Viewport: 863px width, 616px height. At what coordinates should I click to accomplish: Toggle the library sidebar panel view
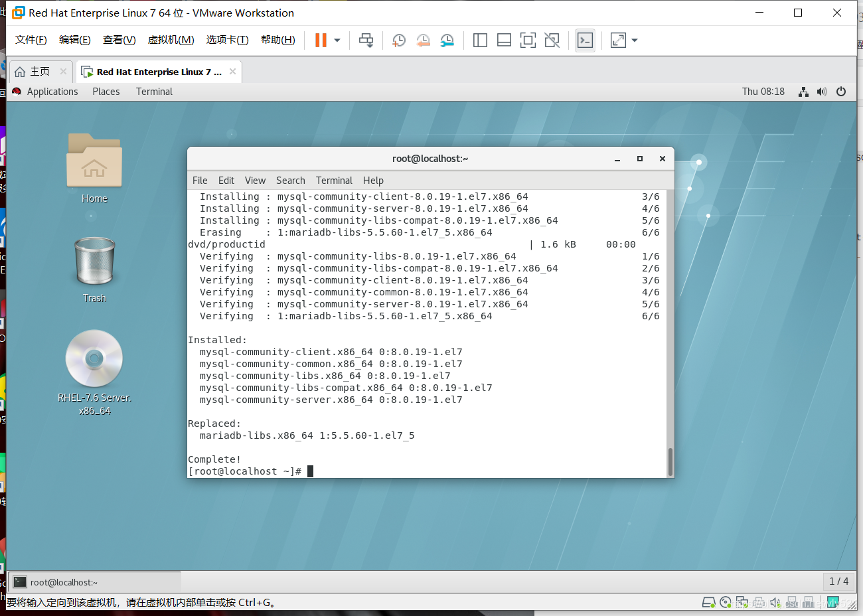pyautogui.click(x=480, y=40)
